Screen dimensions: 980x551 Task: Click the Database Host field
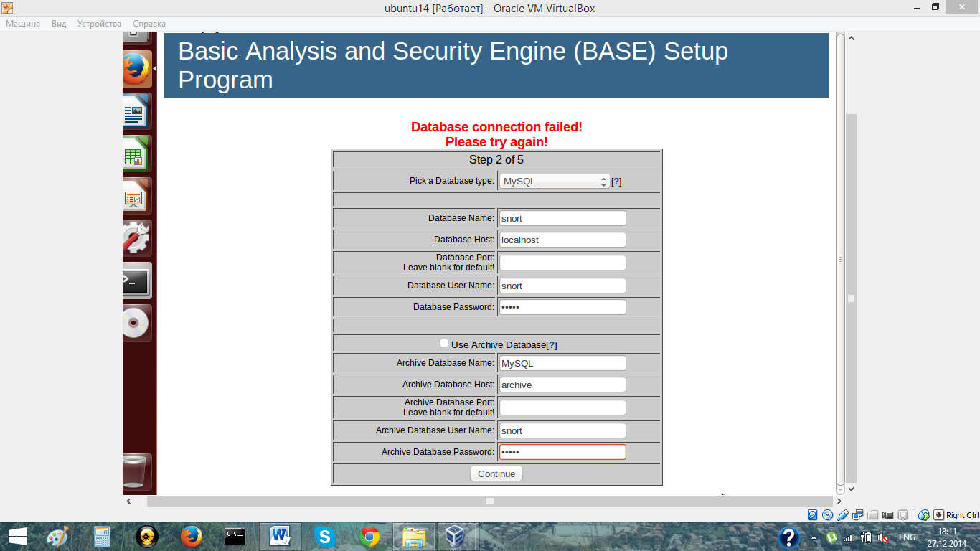(x=562, y=240)
